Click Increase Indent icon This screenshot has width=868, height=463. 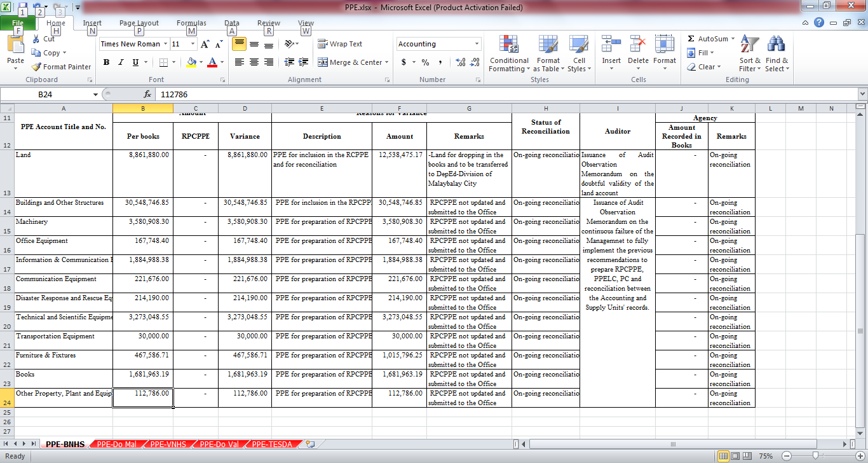[304, 62]
